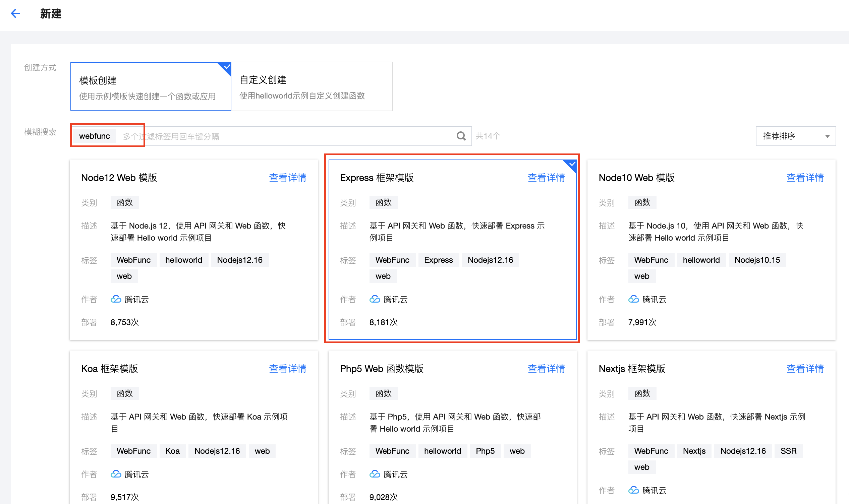This screenshot has height=504, width=849.
Task: Click the Php5 tag in Php5 card
Action: [485, 451]
